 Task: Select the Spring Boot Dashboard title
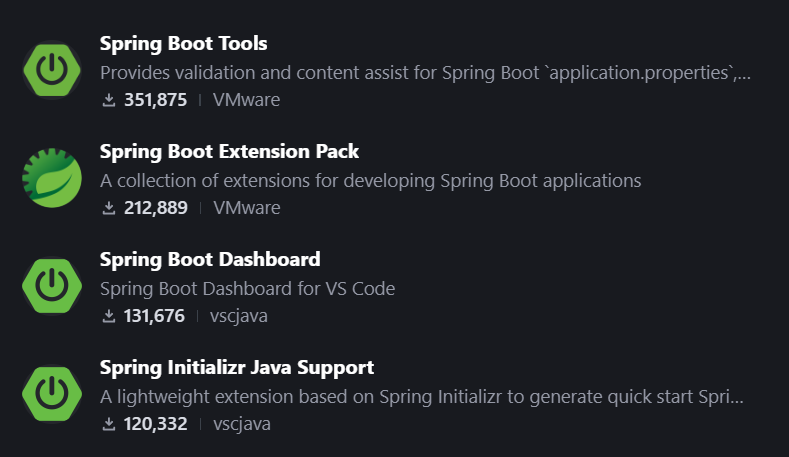(x=210, y=260)
